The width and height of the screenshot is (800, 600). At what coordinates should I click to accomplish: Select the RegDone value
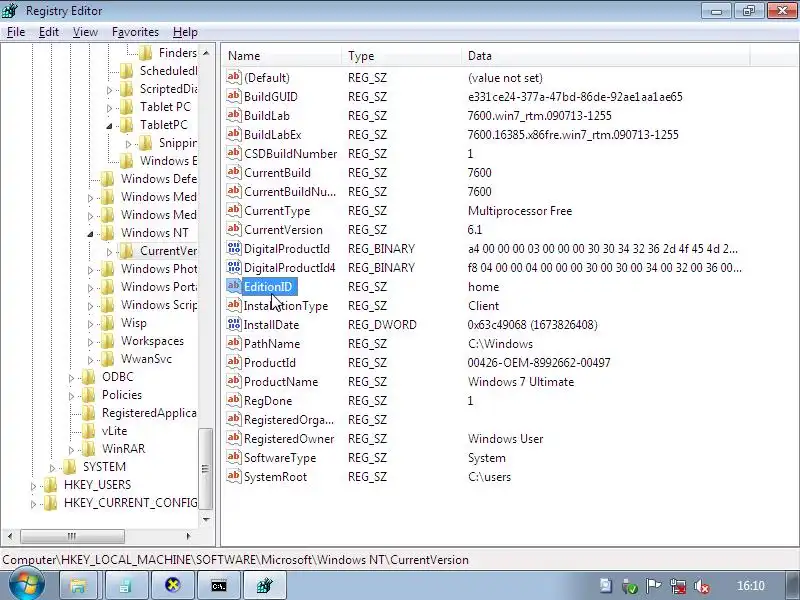tap(268, 401)
